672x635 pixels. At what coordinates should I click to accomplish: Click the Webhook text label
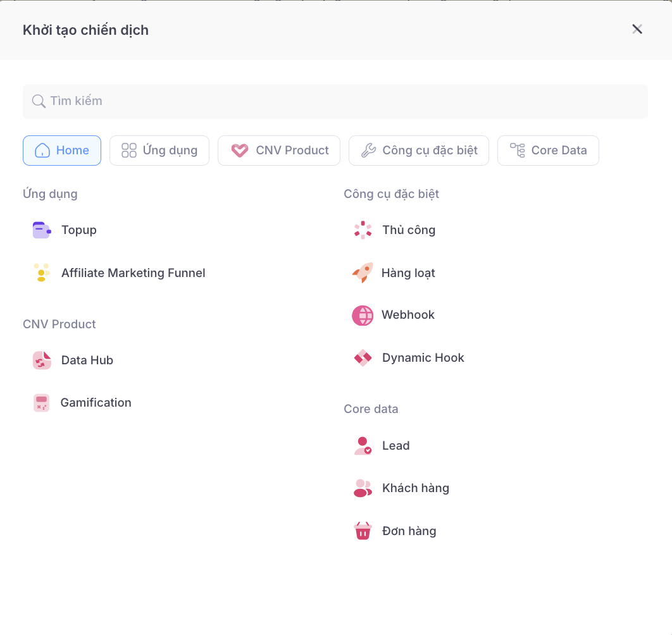pos(408,315)
